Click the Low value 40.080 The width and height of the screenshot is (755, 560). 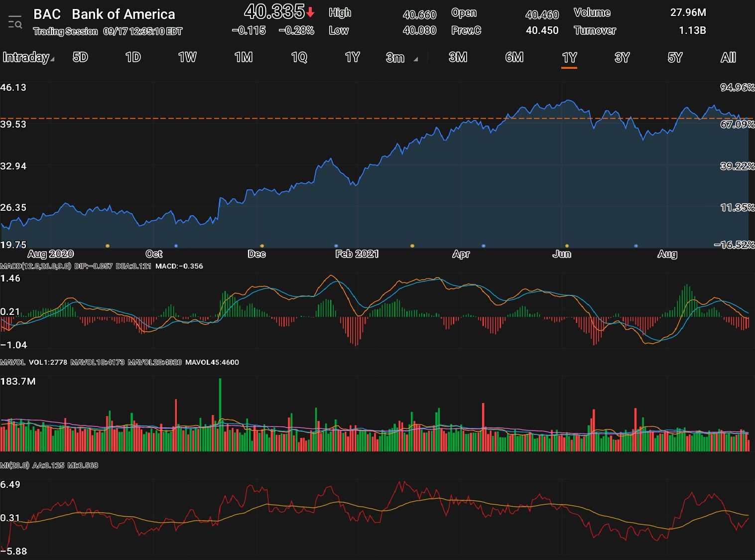[x=419, y=30]
